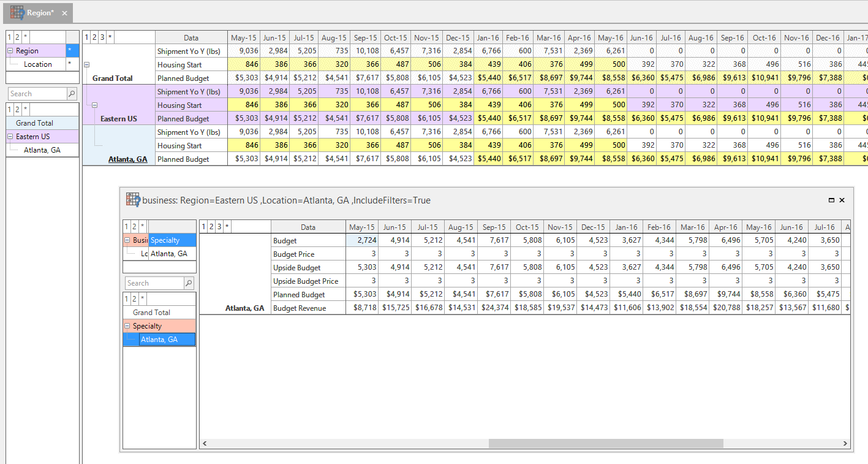Collapse the Grand Total row in main grid
Image resolution: width=868 pixels, height=464 pixels.
[86, 64]
